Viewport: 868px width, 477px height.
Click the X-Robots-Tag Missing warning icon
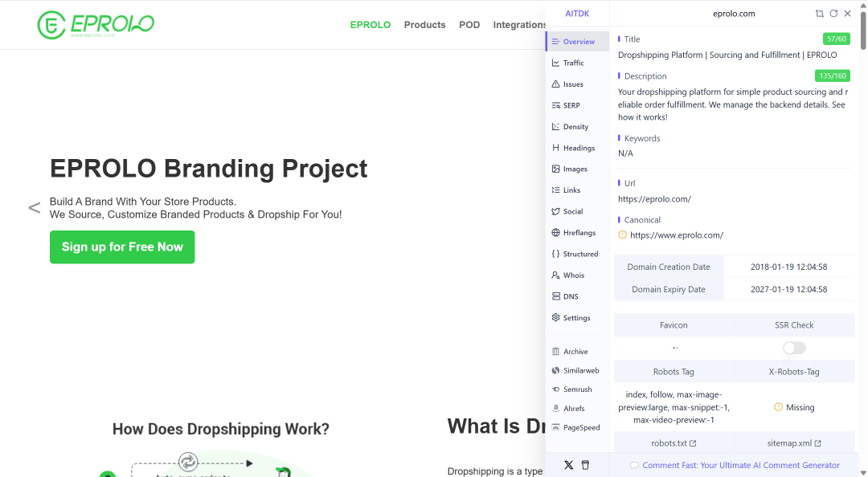click(x=778, y=407)
